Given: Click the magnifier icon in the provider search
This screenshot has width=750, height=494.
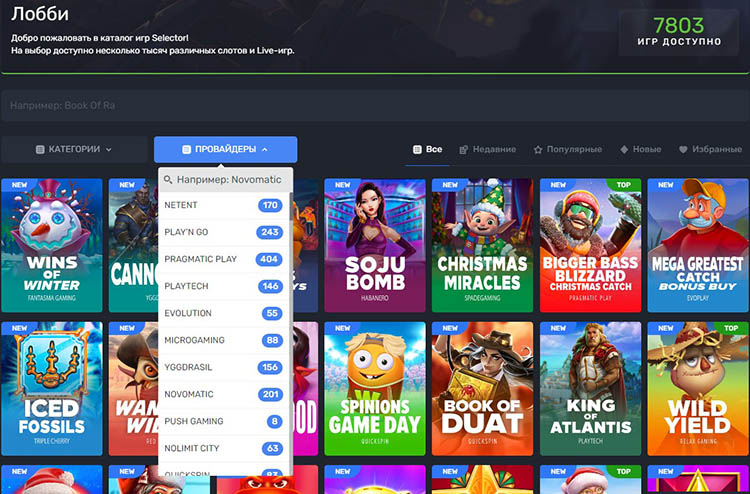Looking at the screenshot, I should pos(168,180).
